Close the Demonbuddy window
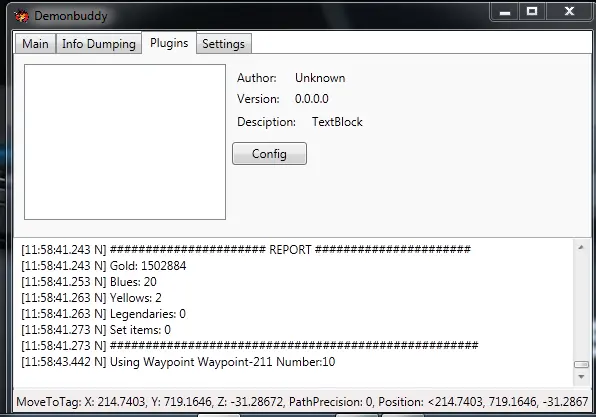The height and width of the screenshot is (417, 596). pyautogui.click(x=569, y=12)
